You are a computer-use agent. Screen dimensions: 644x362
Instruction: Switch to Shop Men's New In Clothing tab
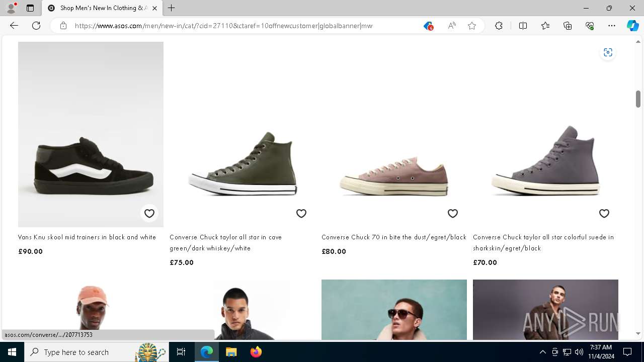coord(102,8)
